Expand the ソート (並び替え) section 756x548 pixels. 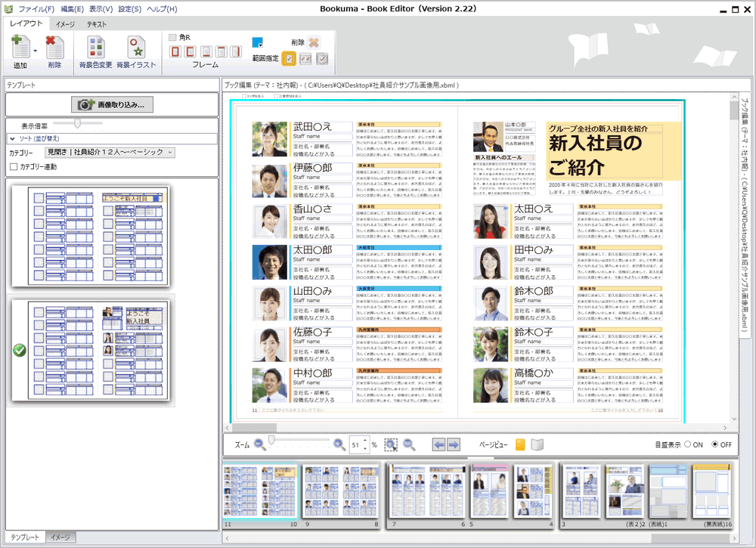13,138
